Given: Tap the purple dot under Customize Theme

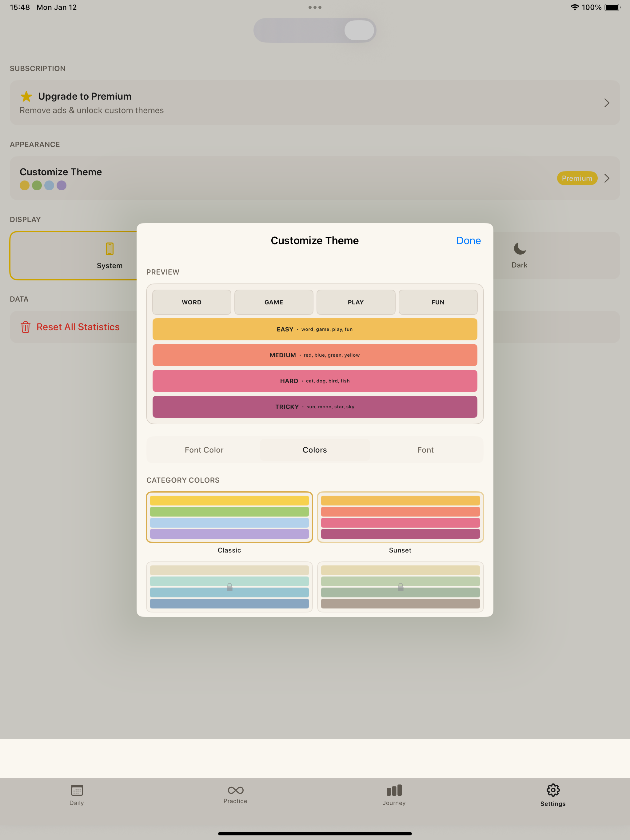Looking at the screenshot, I should [62, 185].
